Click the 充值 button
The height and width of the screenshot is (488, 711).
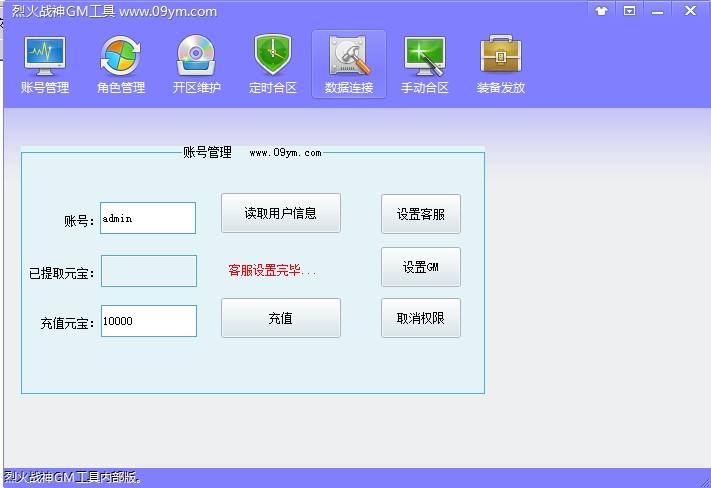281,318
